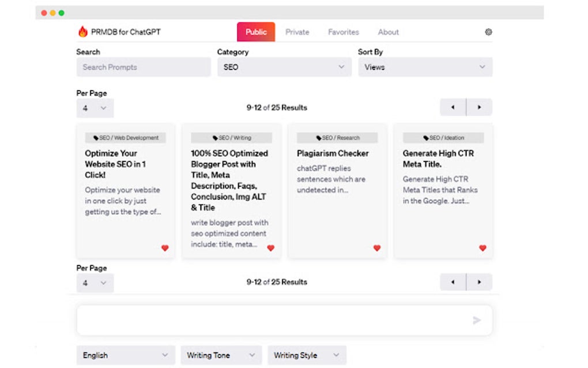This screenshot has width=588, height=368.
Task: Favorite the Plagiarism Checker prompt heart
Action: coord(377,248)
